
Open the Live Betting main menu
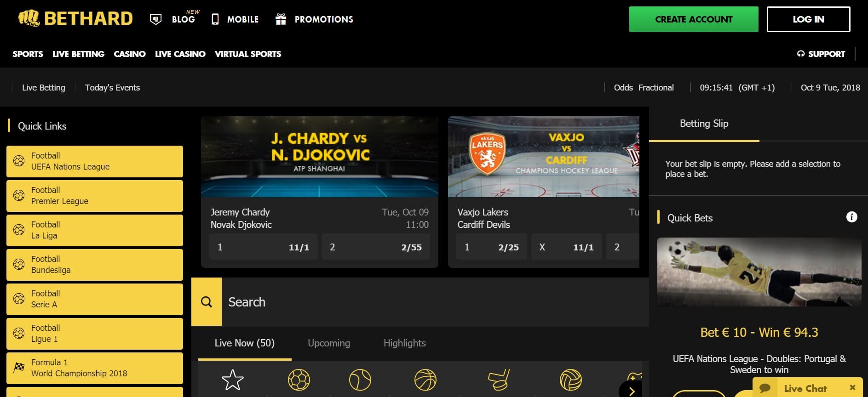pos(78,54)
